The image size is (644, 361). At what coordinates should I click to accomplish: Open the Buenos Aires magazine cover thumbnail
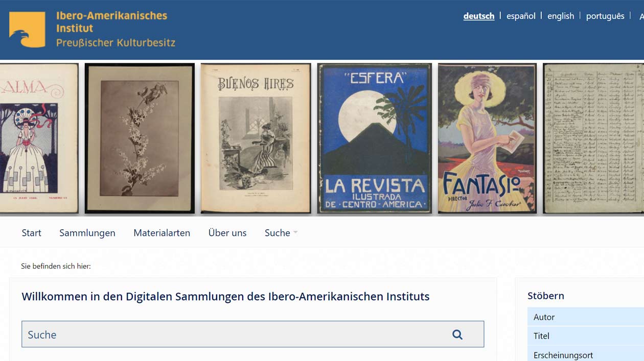[x=256, y=138]
